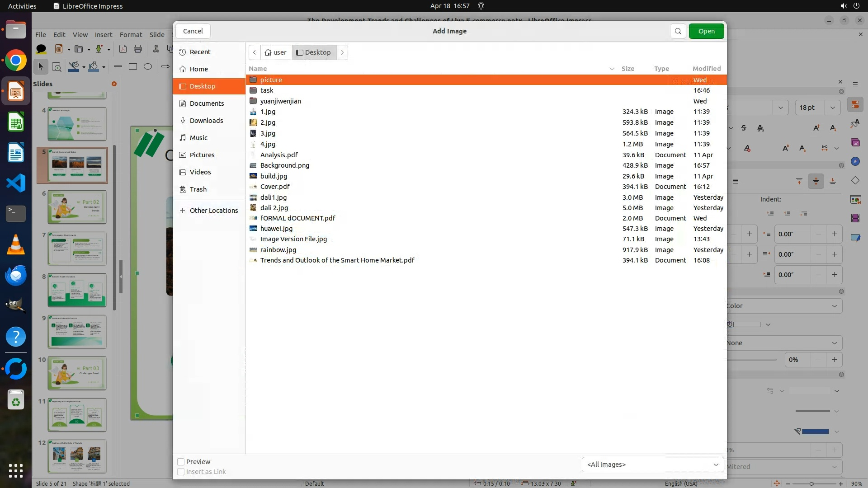
Task: Select the rainbow.jpg image file
Action: [278, 250]
